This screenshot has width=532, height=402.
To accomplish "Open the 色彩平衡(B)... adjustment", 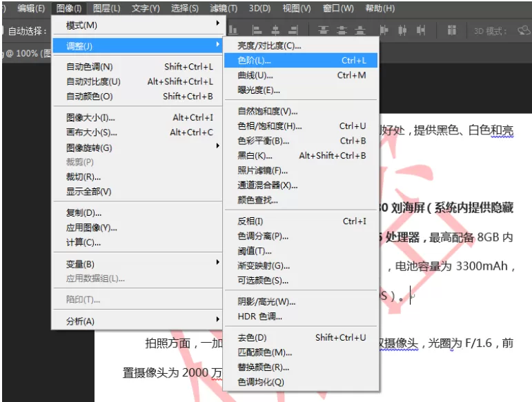I will [x=301, y=141].
